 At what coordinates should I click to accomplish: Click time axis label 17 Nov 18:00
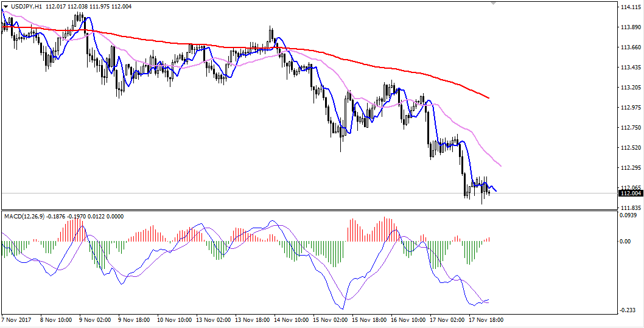point(486,319)
